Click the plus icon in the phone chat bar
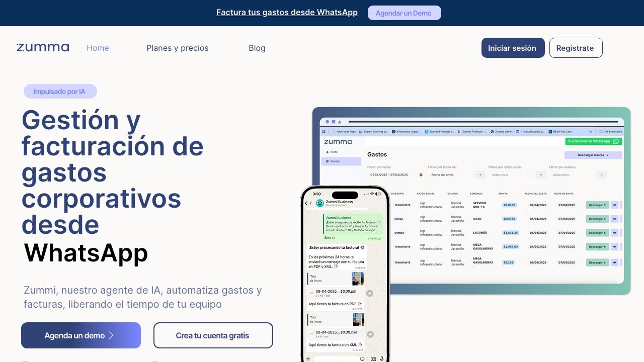The height and width of the screenshot is (362, 644). [308, 358]
